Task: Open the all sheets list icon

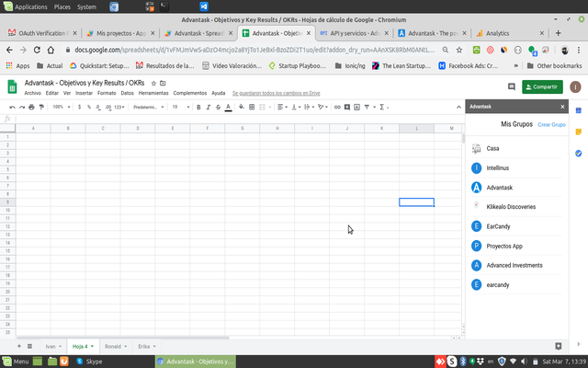Action: [x=29, y=346]
